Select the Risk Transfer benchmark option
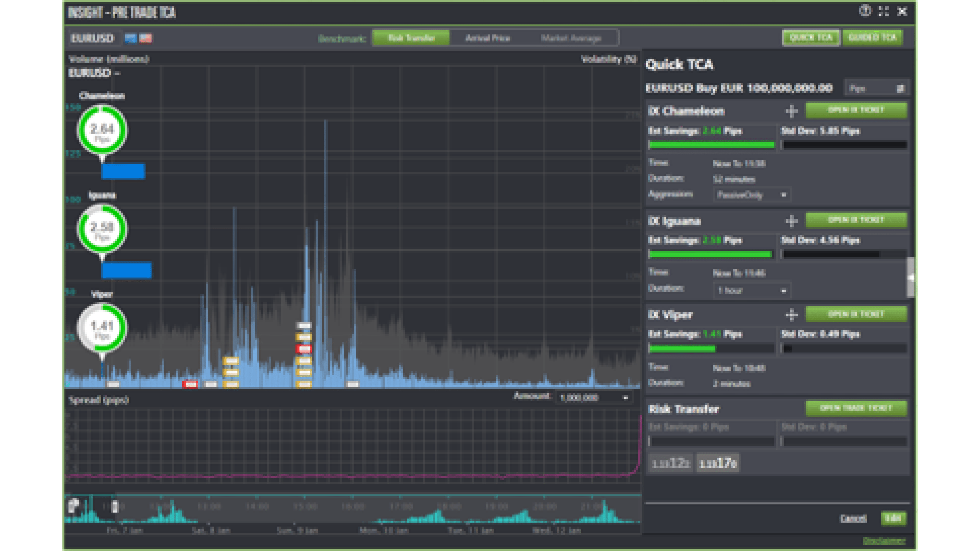 (x=411, y=38)
